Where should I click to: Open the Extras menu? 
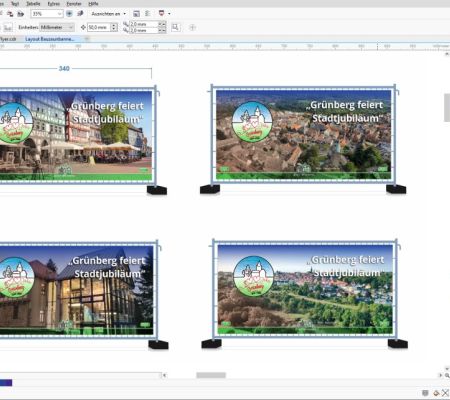(54, 3)
